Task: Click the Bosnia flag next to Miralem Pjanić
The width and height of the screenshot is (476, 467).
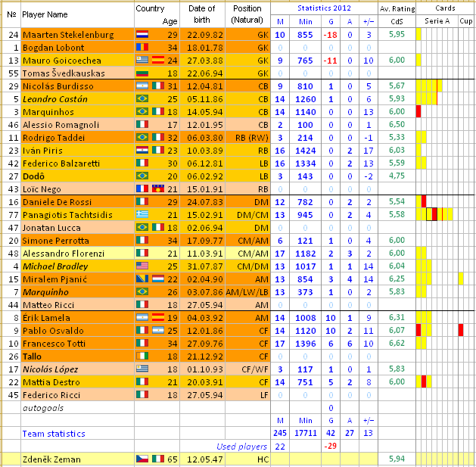Action: pyautogui.click(x=142, y=279)
